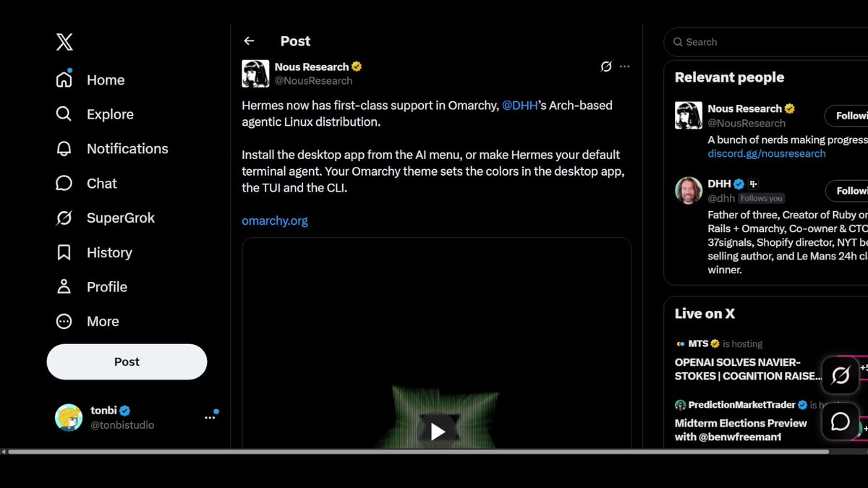Open Notifications via the bell icon
This screenshot has height=488, width=868.
(64, 149)
